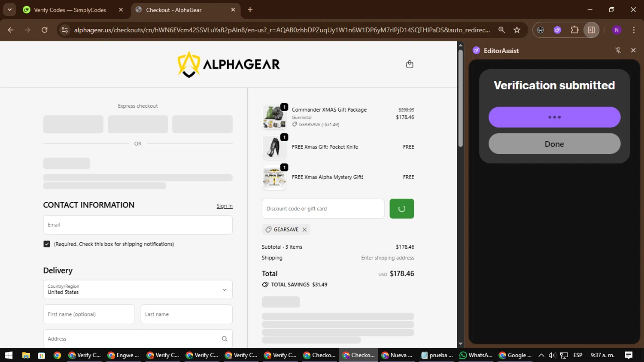Viewport: 644px width, 362px height.
Task: Close the Checkout - AlphaGear tab
Action: 233,10
